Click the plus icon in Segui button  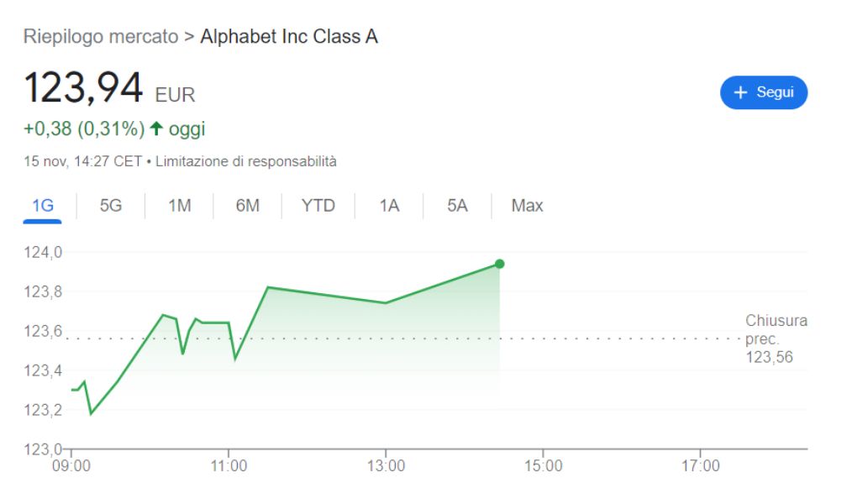click(x=740, y=92)
